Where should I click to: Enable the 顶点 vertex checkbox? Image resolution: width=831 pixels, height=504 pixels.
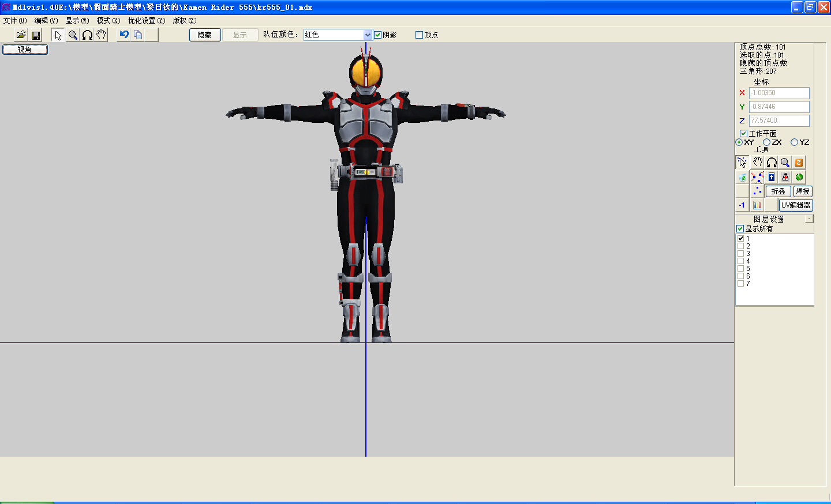(x=419, y=35)
